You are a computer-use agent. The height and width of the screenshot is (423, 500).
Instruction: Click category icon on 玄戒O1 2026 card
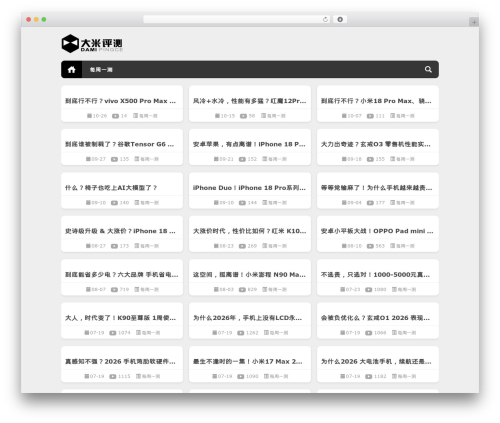[x=394, y=333]
